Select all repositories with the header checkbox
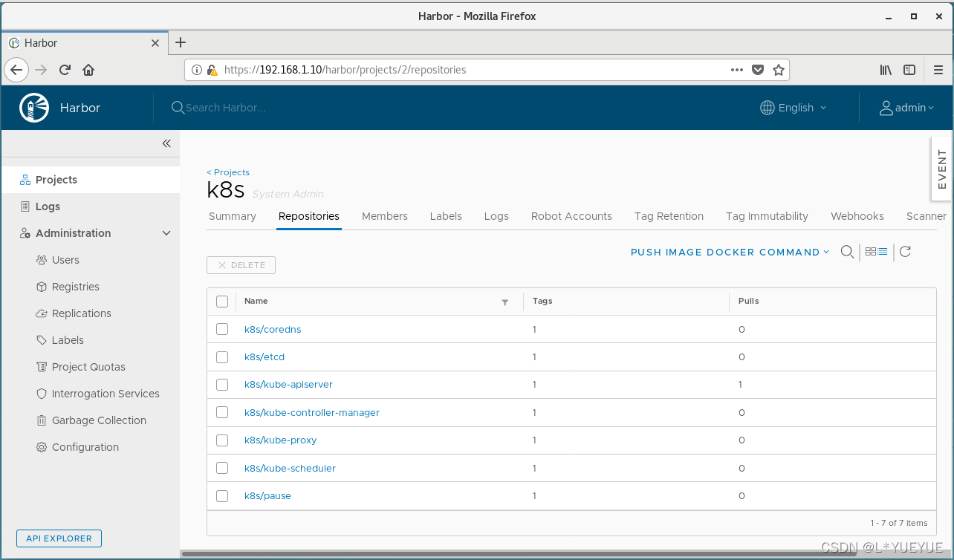 click(222, 302)
